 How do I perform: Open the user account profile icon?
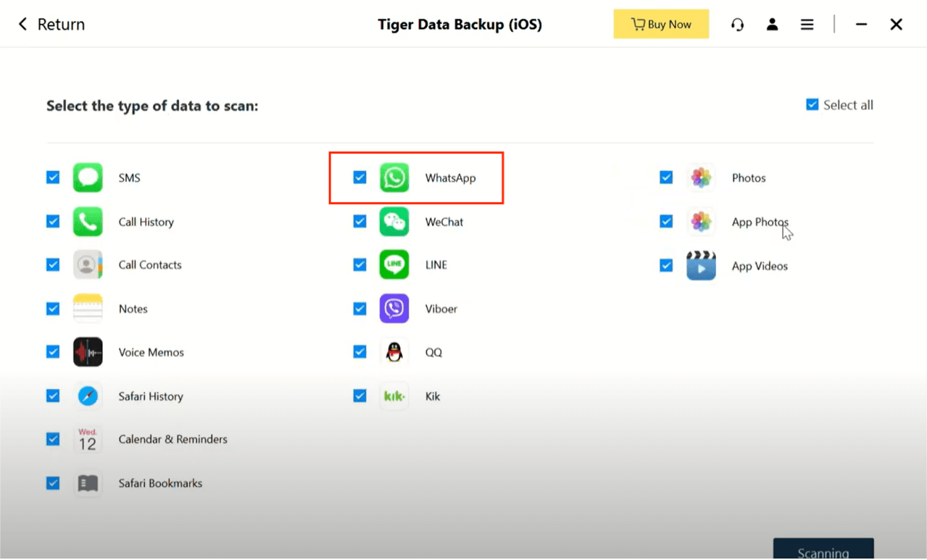click(772, 25)
